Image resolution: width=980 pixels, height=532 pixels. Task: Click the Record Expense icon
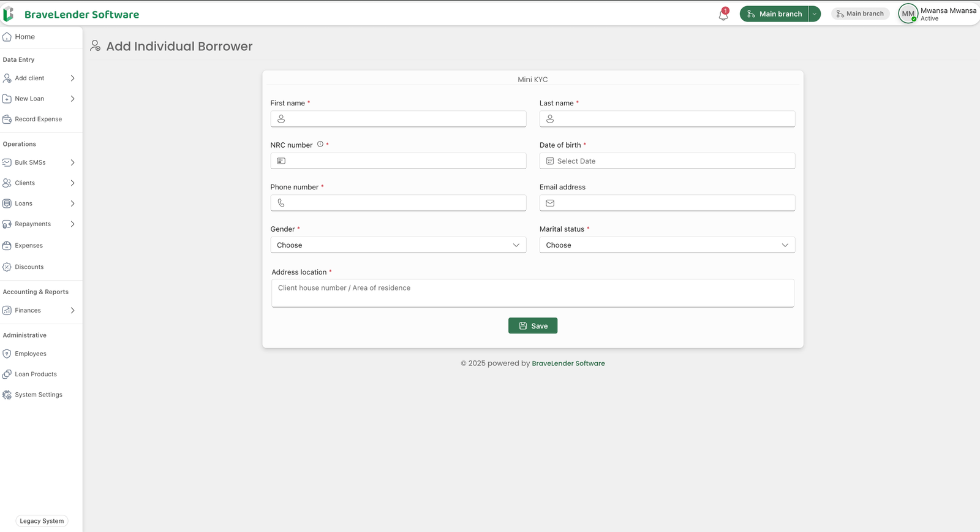(7, 120)
